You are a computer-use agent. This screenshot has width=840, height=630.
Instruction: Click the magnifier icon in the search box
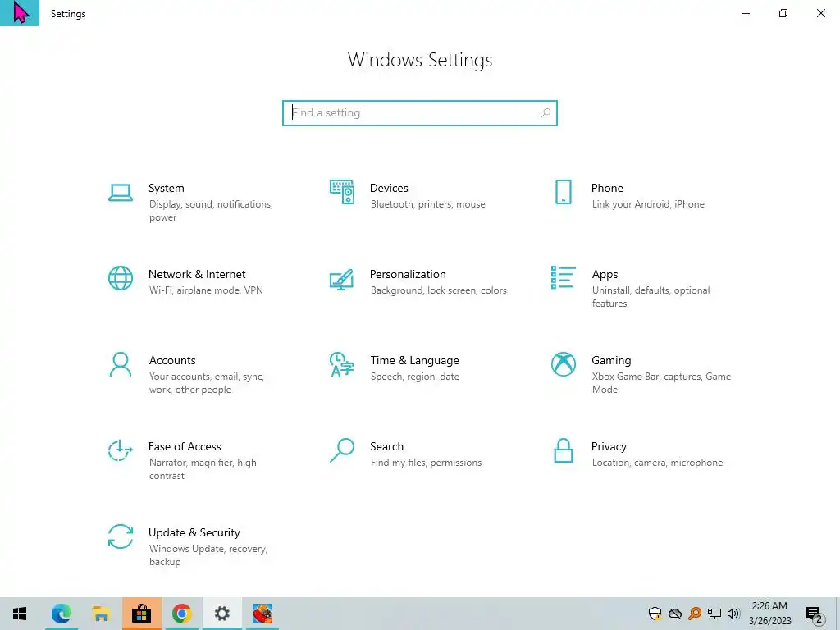coord(546,113)
